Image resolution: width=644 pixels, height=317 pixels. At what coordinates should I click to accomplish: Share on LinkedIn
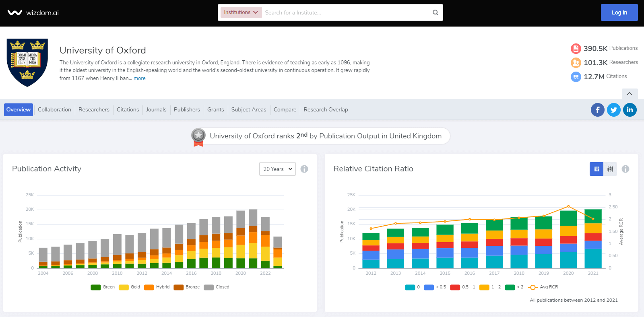630,110
